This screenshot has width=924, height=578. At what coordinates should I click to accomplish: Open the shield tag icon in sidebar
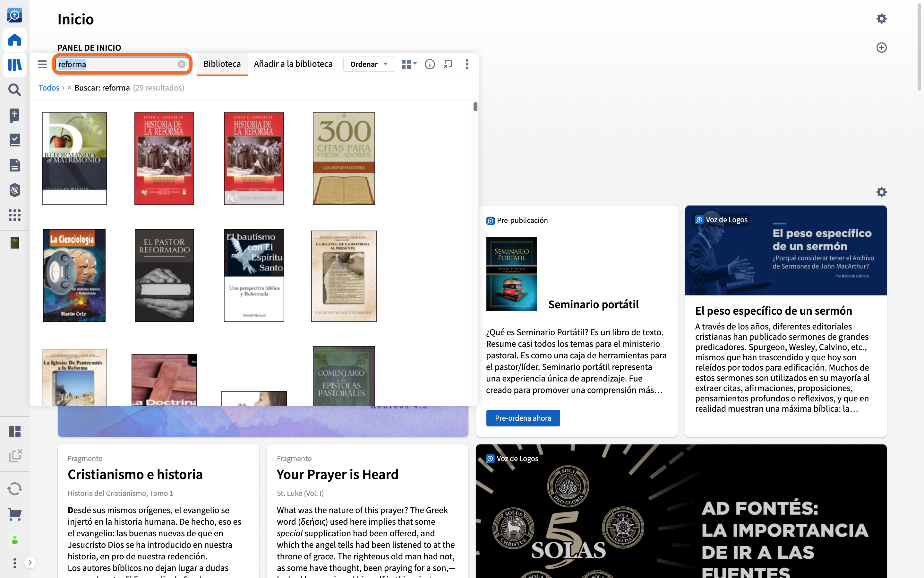pos(14,190)
